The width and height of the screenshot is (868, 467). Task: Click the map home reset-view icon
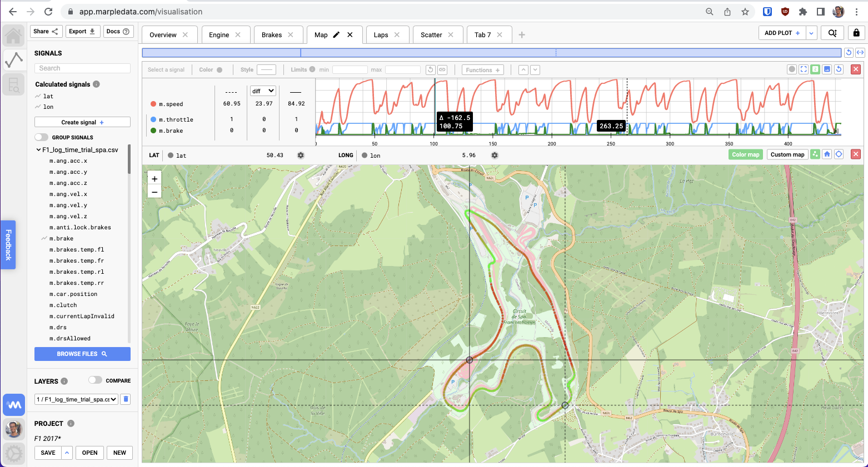[827, 154]
